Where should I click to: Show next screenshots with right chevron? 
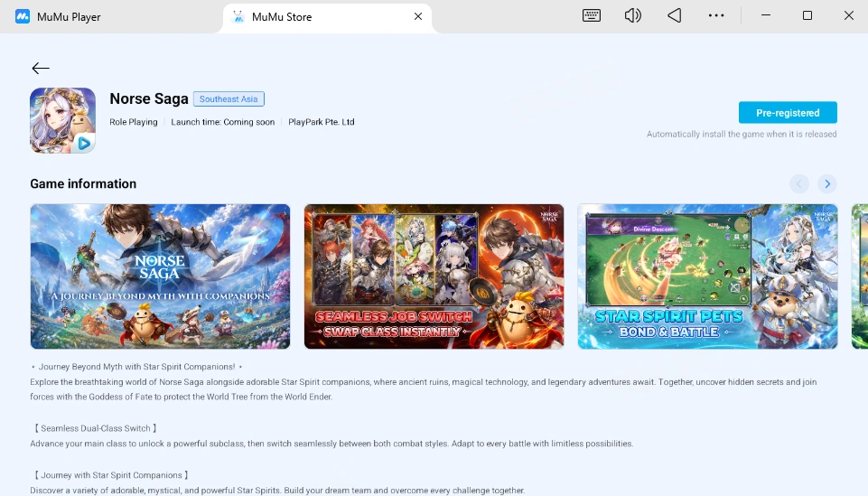[827, 183]
